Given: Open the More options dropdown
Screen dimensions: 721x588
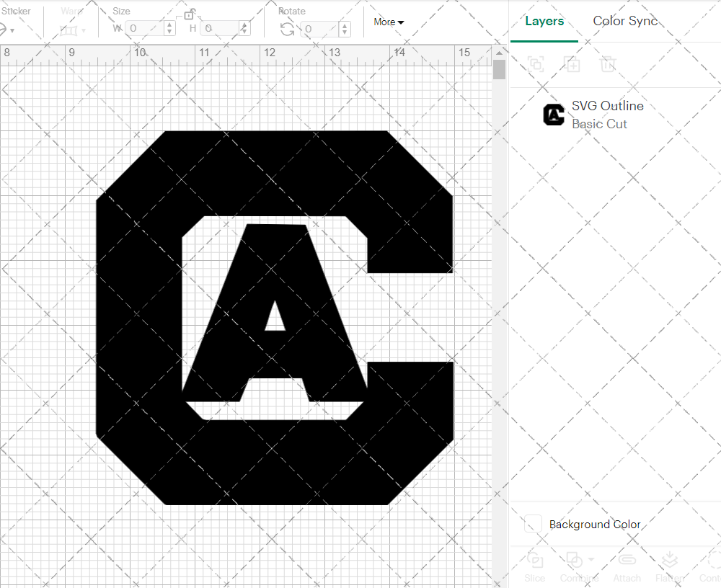Looking at the screenshot, I should (388, 22).
